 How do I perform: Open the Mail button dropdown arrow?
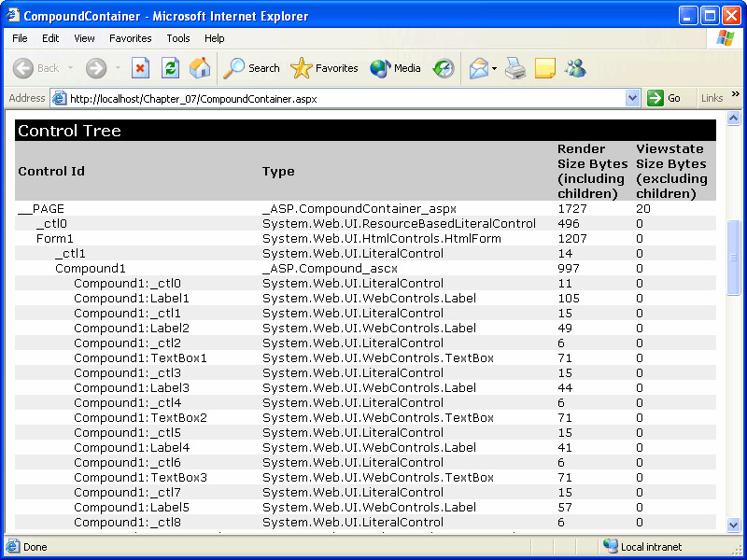[x=495, y=68]
